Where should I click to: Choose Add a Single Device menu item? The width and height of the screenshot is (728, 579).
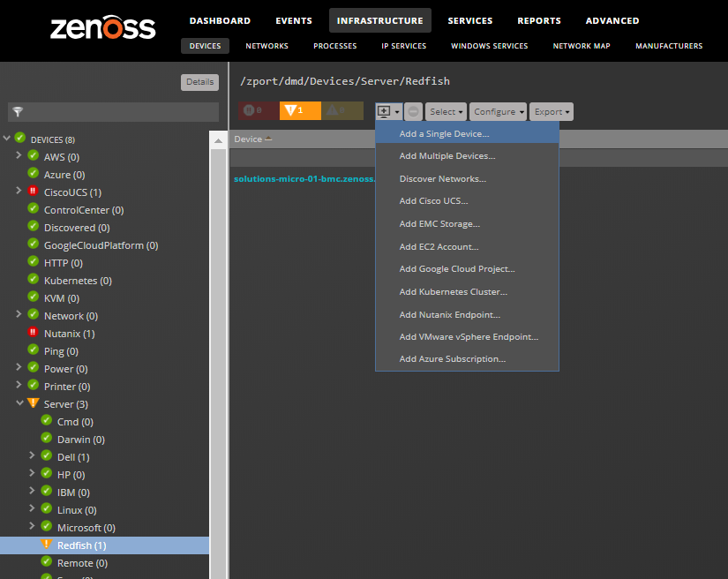[x=467, y=134]
